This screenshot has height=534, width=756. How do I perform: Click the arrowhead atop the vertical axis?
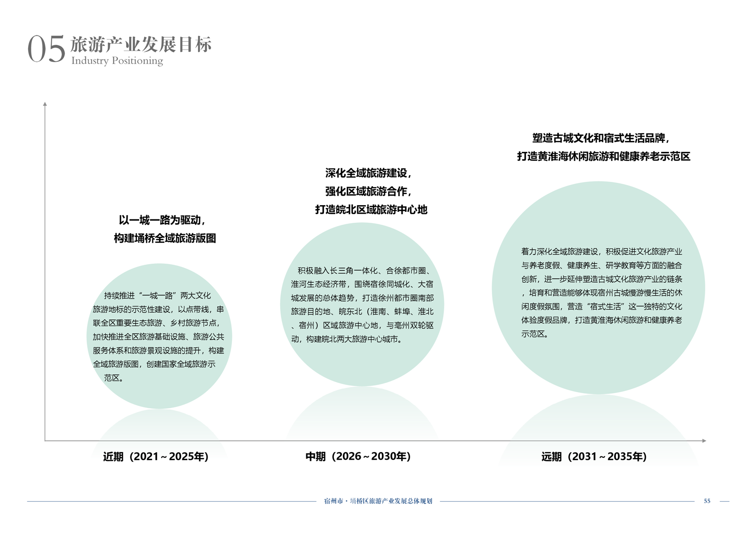[45, 104]
